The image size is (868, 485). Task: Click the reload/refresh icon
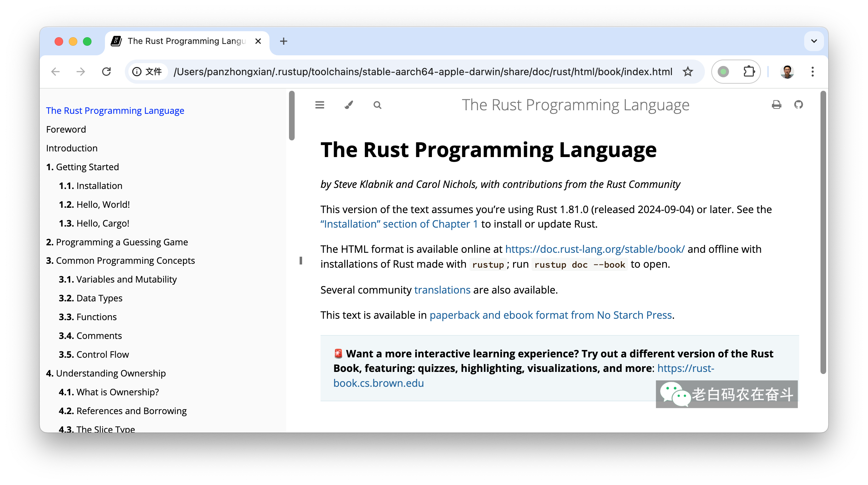pyautogui.click(x=107, y=72)
